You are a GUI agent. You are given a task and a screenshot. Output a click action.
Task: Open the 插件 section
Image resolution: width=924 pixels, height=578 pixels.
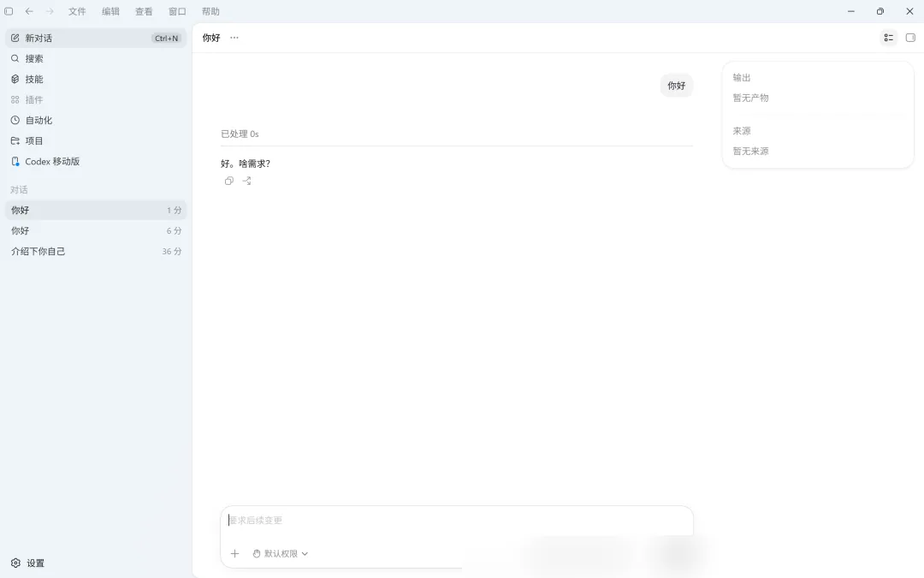coord(96,99)
